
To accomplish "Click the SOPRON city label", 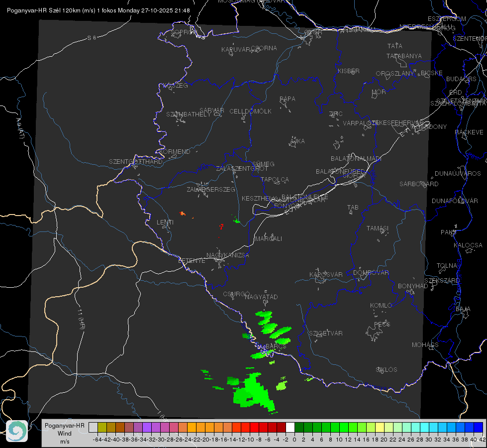I will [184, 32].
